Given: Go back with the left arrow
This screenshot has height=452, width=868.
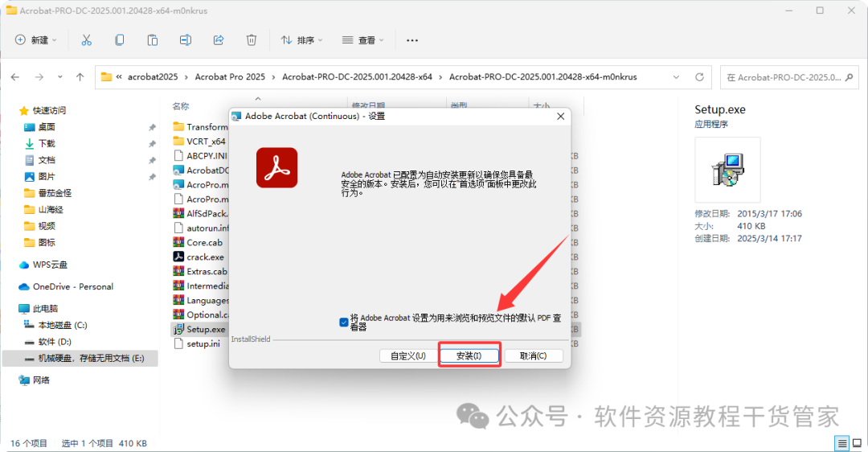Looking at the screenshot, I should pyautogui.click(x=15, y=77).
